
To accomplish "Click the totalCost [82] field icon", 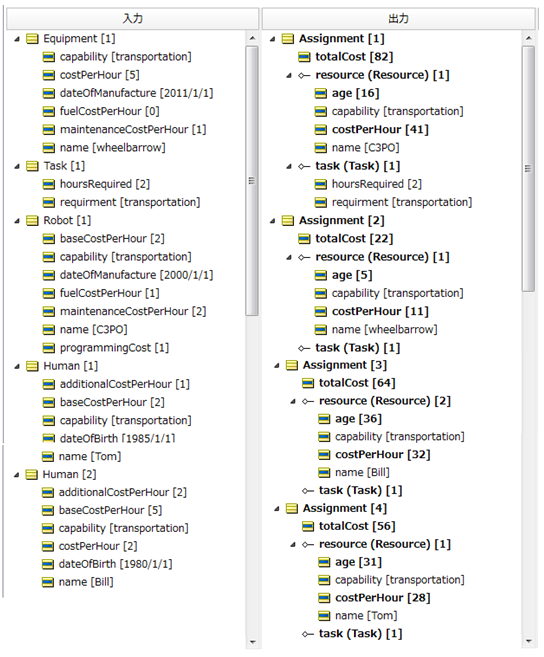I will 304,57.
